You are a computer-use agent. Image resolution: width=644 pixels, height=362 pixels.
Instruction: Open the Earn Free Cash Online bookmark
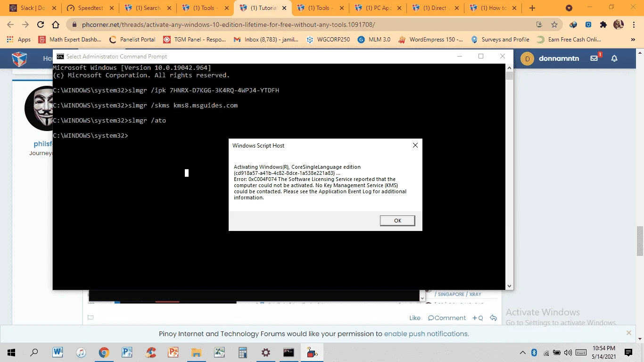(569, 40)
